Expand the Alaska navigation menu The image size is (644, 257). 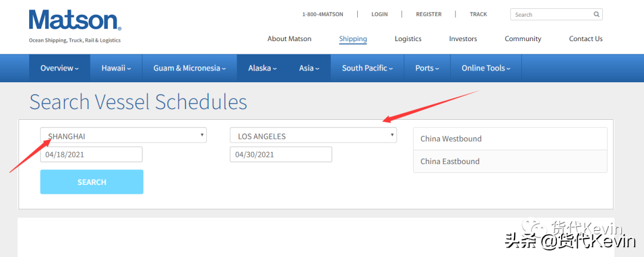point(262,68)
